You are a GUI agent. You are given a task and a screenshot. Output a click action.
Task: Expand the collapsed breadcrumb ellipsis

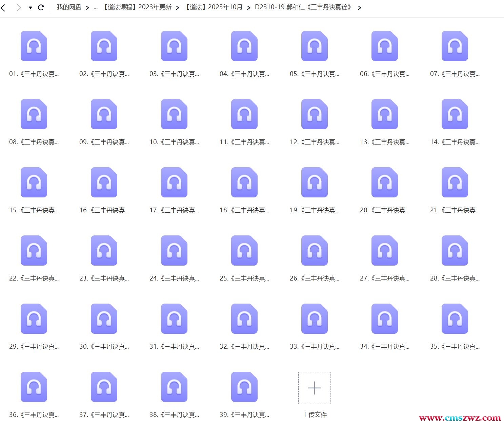96,7
